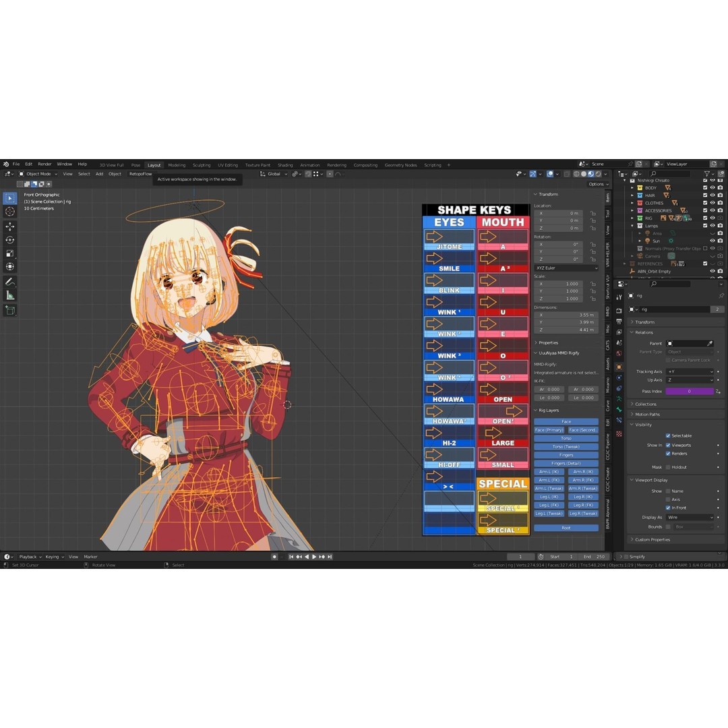Open the Render menu
This screenshot has width=728, height=728.
pos(44,164)
